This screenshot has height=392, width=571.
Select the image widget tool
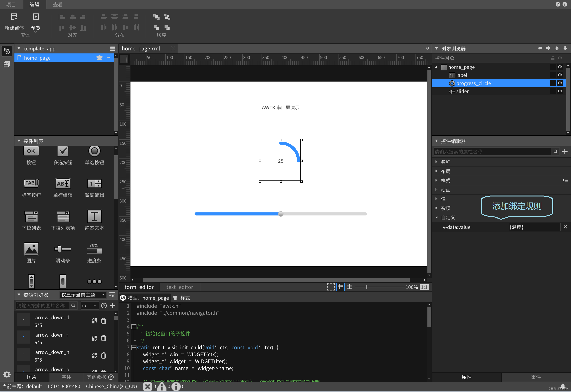30,249
